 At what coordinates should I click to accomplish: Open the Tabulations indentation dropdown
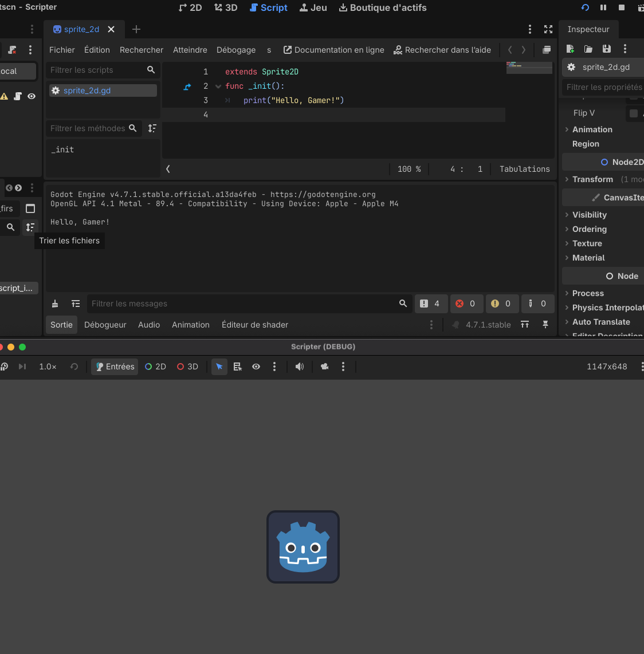click(524, 169)
